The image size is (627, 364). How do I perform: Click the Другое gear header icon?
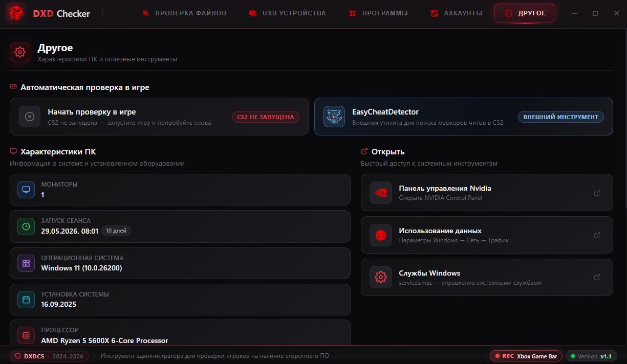tap(20, 52)
